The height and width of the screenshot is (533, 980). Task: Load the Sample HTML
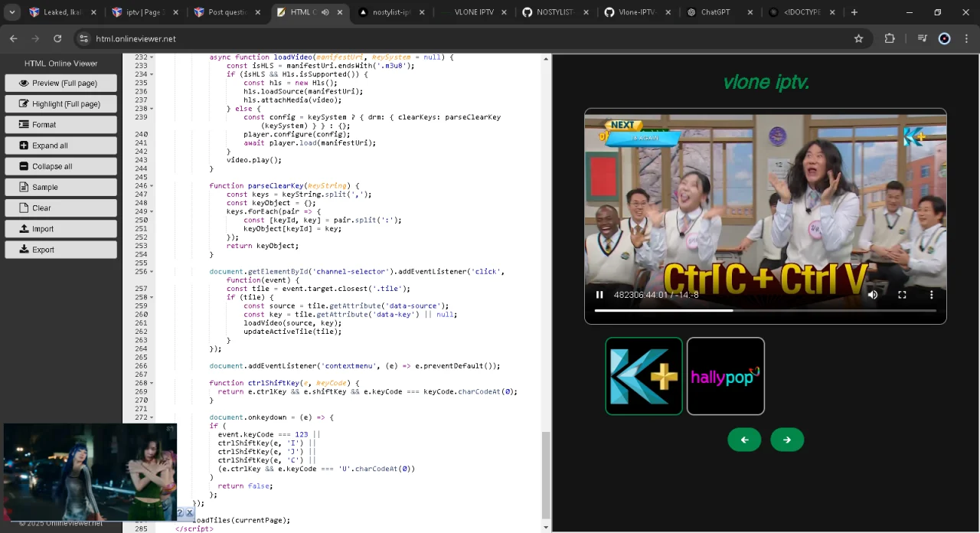[x=60, y=187]
